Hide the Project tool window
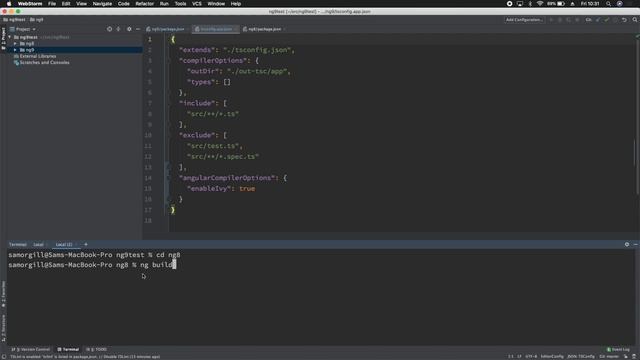The image size is (640, 360). 138,29
